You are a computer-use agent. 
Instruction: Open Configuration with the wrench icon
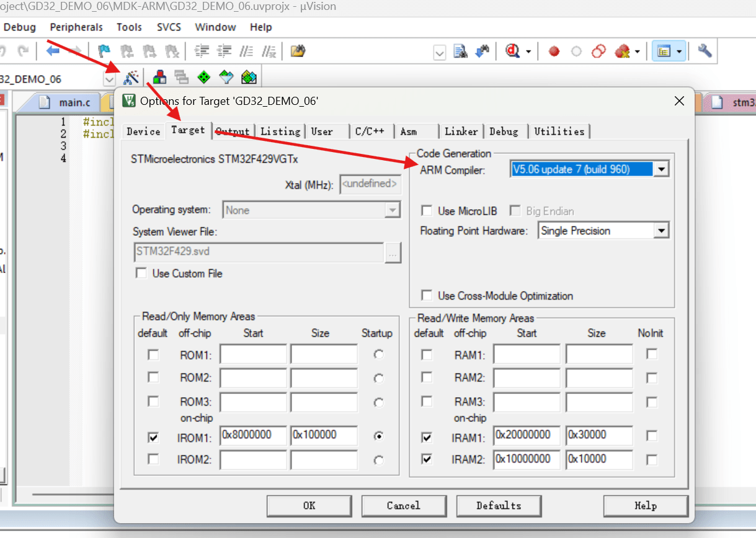[705, 52]
